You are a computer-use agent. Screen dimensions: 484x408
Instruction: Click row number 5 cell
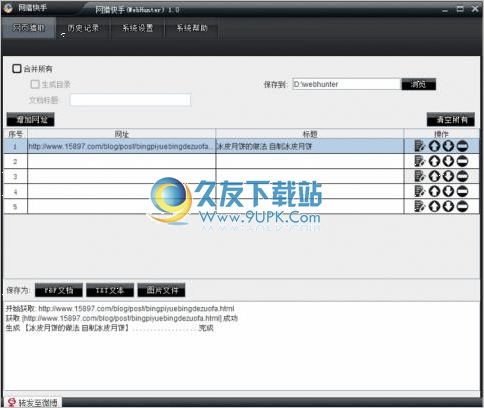click(15, 207)
